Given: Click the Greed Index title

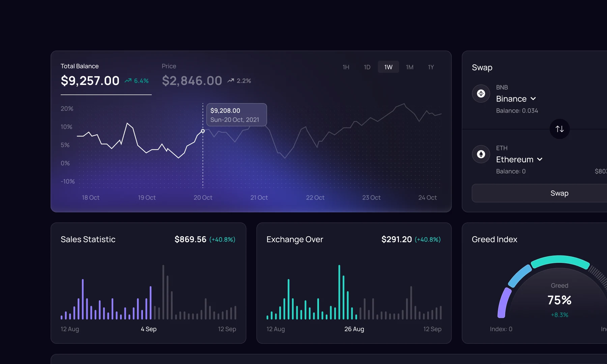Looking at the screenshot, I should [x=494, y=239].
